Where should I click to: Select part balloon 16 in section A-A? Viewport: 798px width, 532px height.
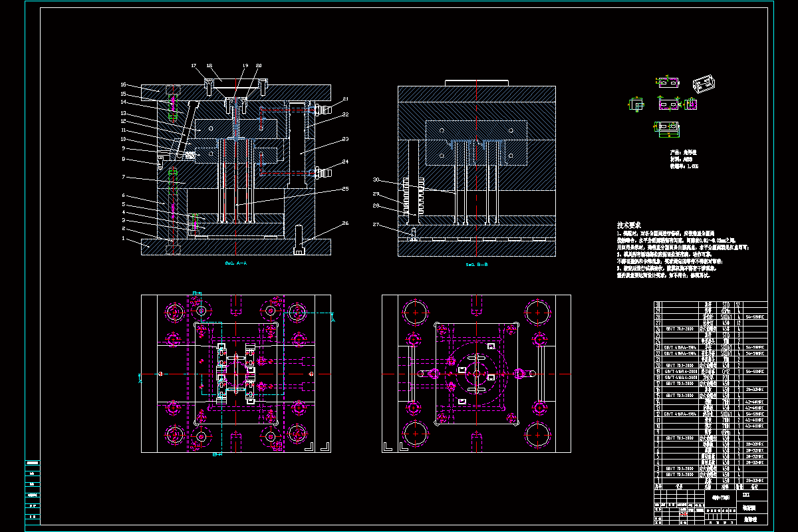click(x=123, y=85)
